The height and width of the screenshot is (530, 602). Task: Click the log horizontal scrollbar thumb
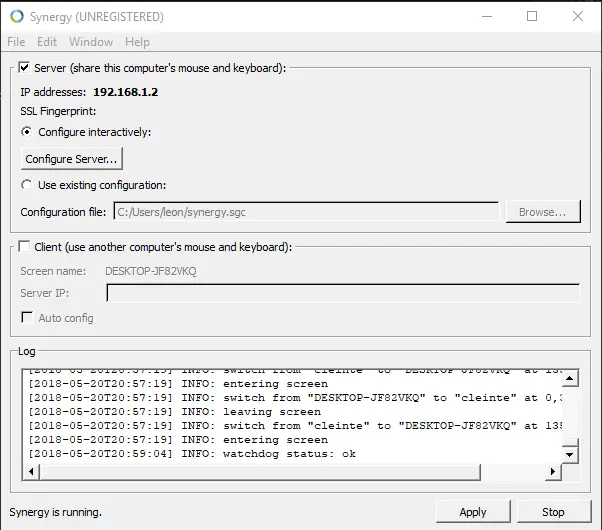(x=260, y=472)
